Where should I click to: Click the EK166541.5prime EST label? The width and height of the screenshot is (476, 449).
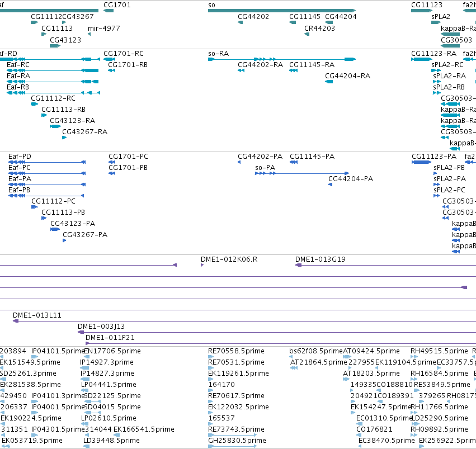144,429
